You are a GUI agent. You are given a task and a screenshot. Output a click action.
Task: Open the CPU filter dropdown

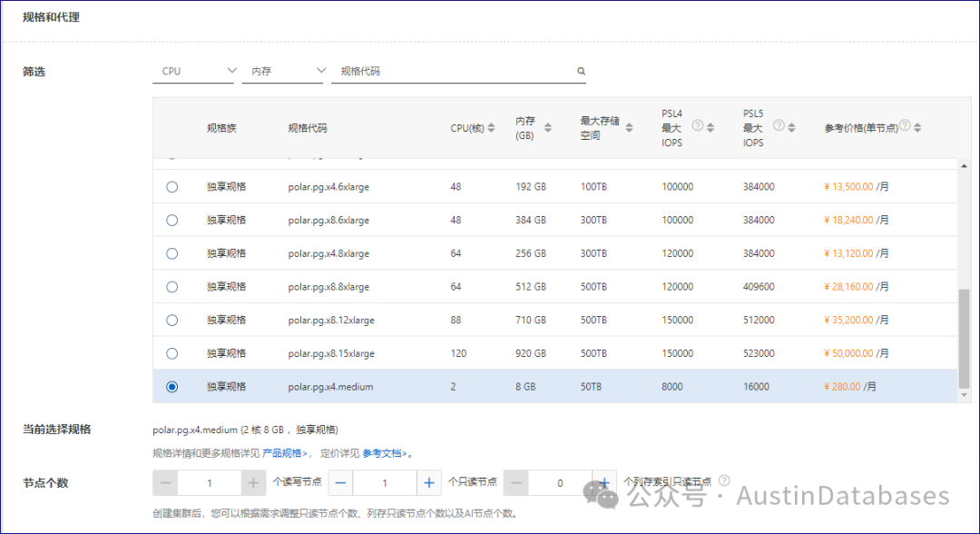(195, 71)
